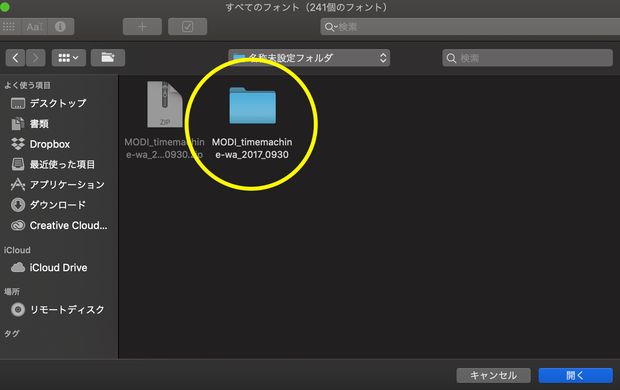Click the file dialog 検索 search field
Screen dimensions: 620x390
click(x=527, y=58)
